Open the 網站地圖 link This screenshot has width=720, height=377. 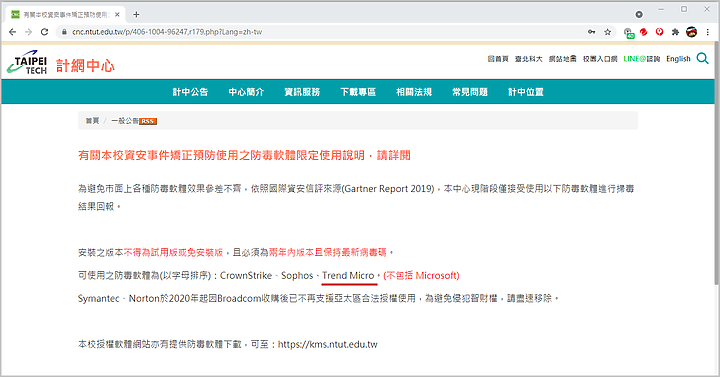point(562,59)
